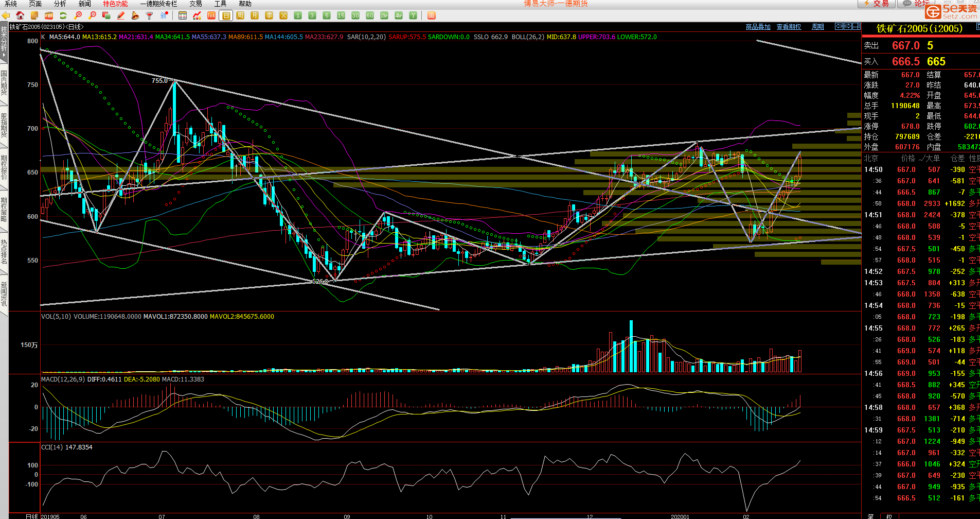Click the 交易 trade button
This screenshot has width=980, height=519.
coord(877,4)
